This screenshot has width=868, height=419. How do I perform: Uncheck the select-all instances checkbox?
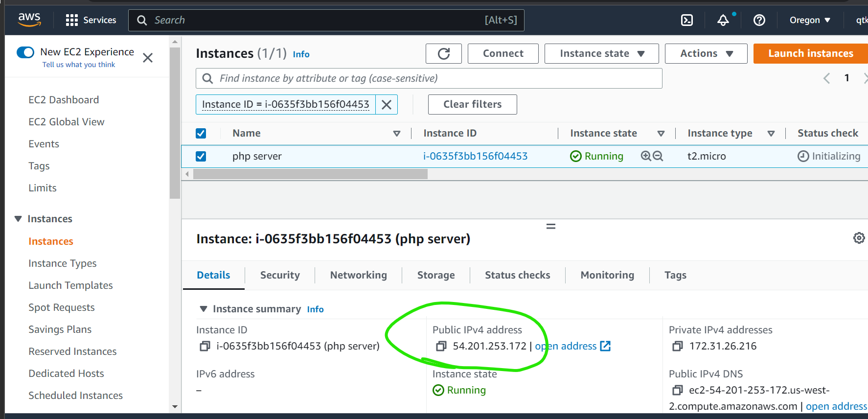201,133
